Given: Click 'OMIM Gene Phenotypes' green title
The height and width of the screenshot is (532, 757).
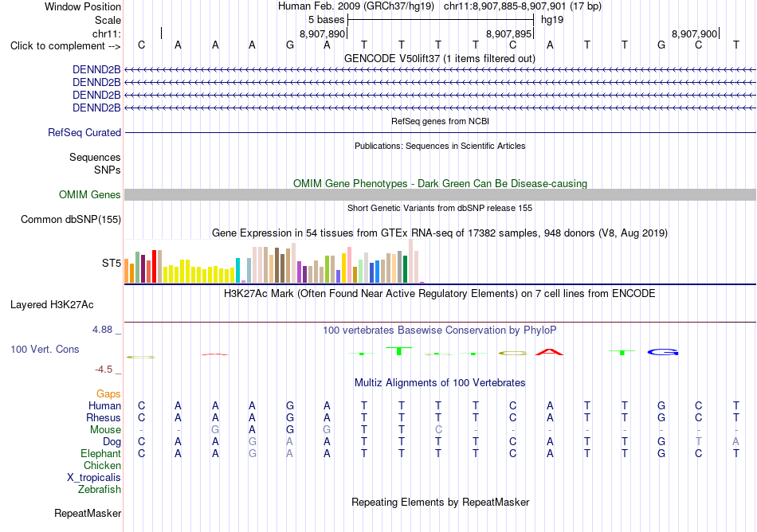Looking at the screenshot, I should click(x=440, y=184).
